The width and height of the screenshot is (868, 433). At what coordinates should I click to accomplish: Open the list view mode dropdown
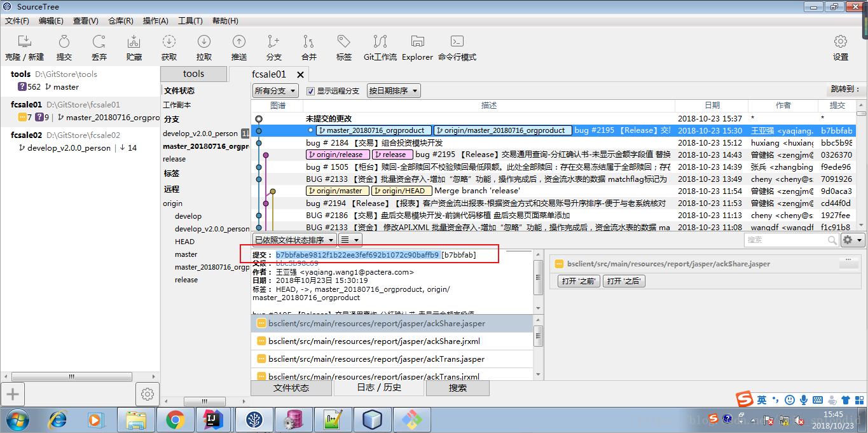350,240
